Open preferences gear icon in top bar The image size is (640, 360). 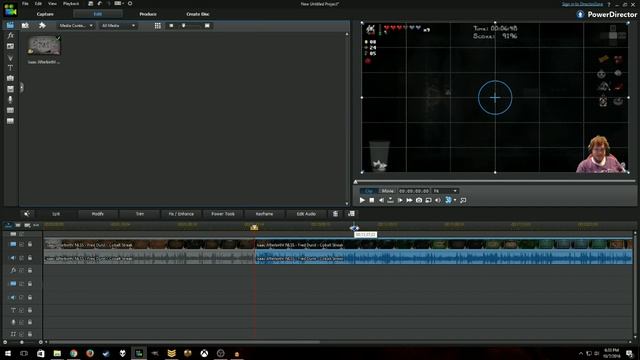130,3
